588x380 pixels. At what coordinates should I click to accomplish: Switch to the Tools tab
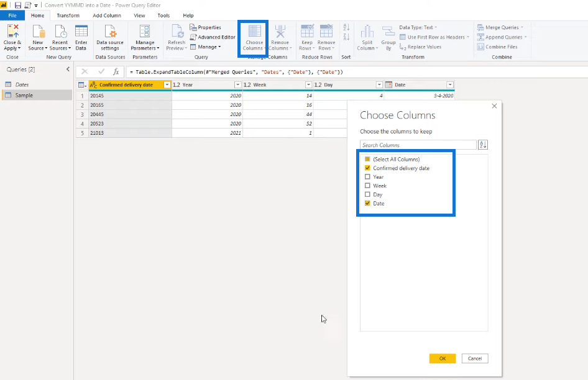tap(163, 16)
